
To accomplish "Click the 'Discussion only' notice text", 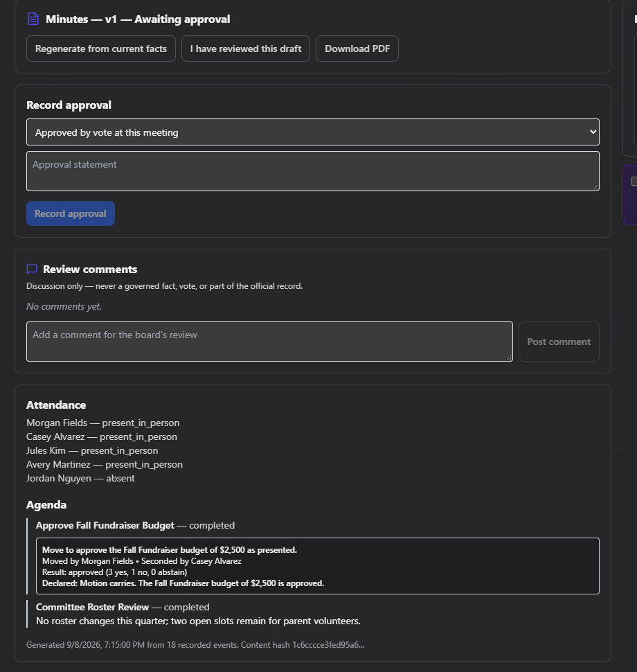I will [165, 286].
